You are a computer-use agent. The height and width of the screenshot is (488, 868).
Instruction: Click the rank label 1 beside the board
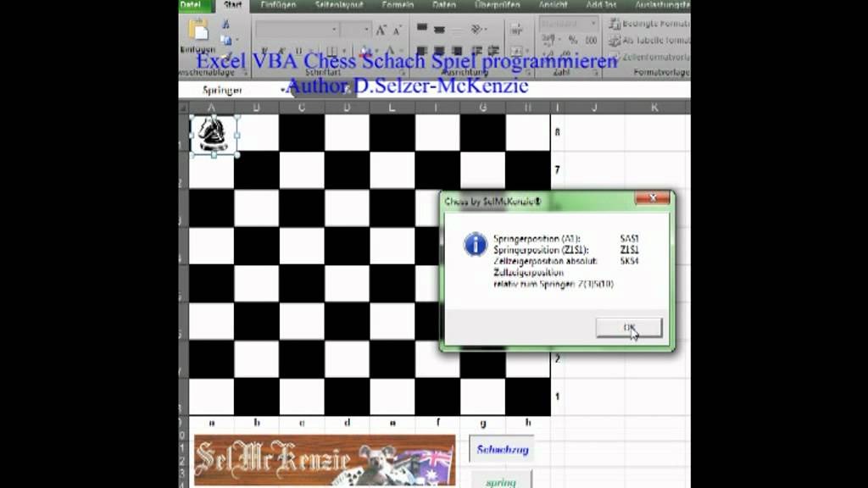pyautogui.click(x=558, y=396)
